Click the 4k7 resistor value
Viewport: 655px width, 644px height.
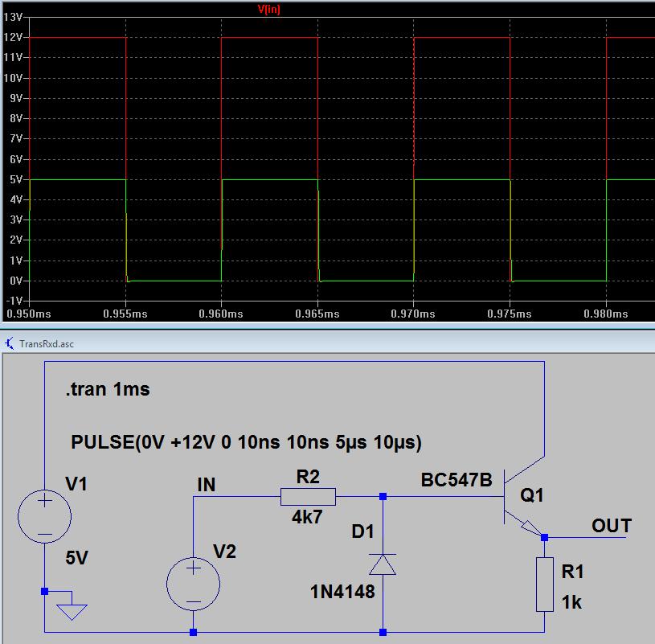click(307, 518)
